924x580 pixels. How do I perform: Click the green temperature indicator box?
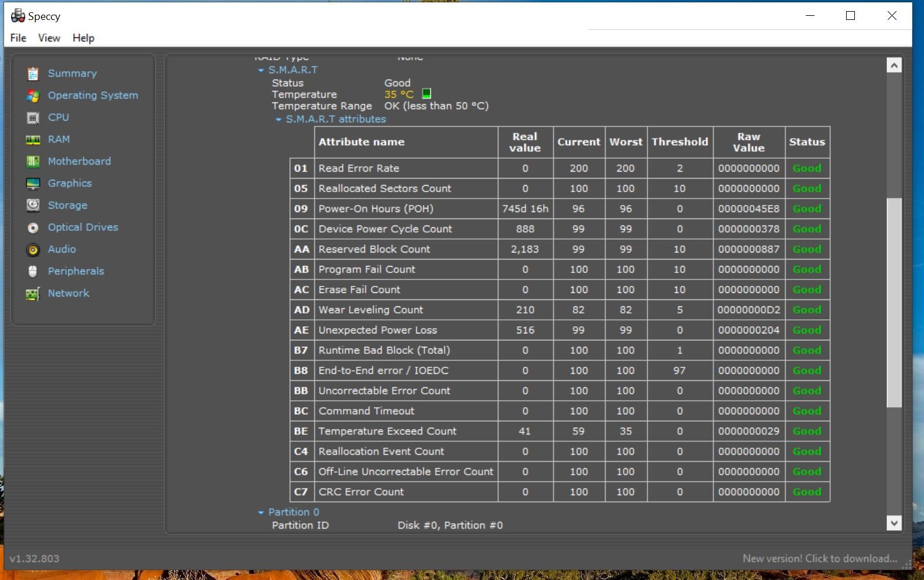pos(427,94)
